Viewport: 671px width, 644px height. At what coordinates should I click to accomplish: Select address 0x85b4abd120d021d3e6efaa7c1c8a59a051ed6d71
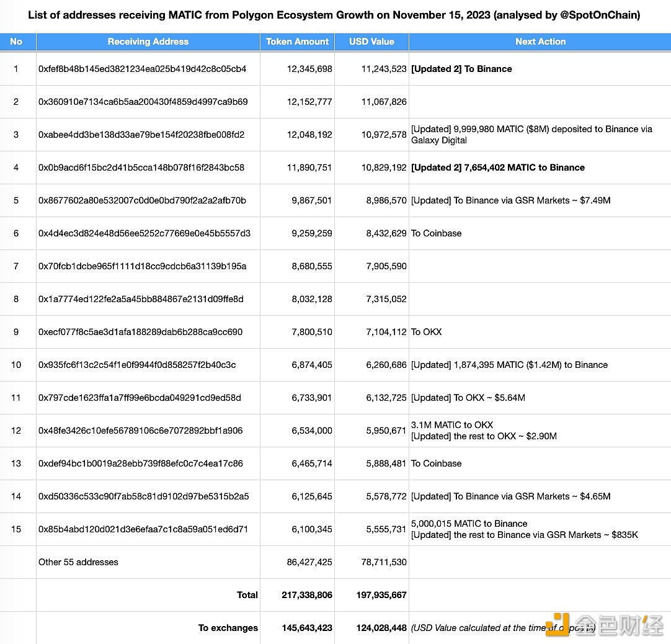click(x=143, y=529)
